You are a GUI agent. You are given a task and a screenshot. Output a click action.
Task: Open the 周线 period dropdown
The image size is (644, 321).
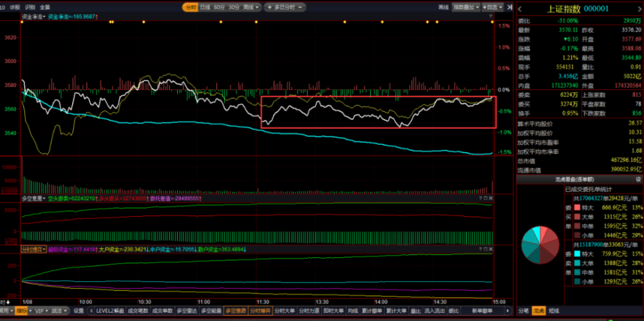click(x=251, y=7)
